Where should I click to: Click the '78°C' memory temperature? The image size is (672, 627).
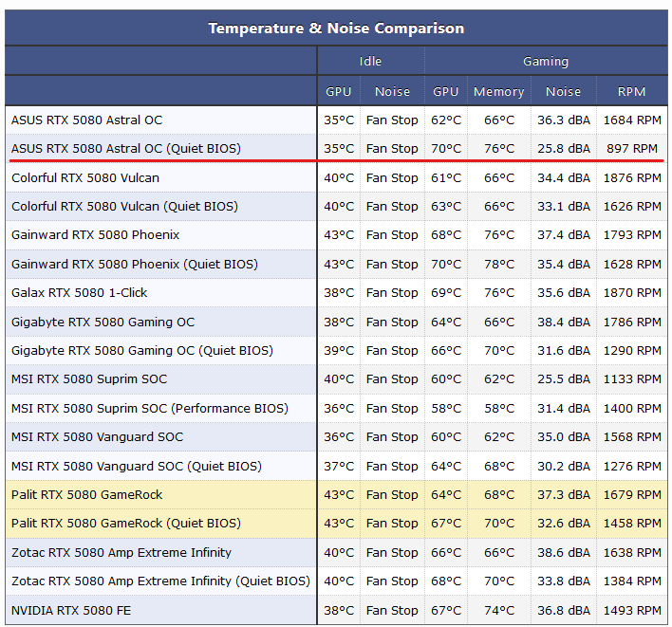[499, 265]
